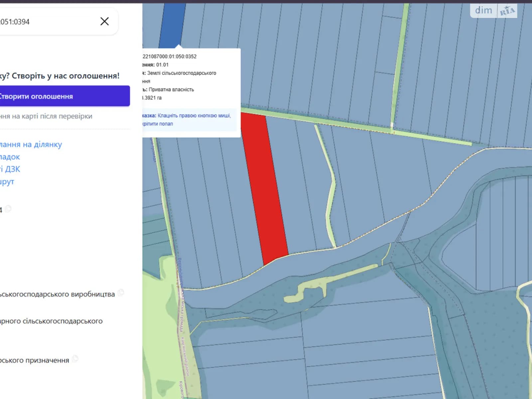Copy the 'ського призначення' value
Viewport: 532px width, 399px height.
pos(75,358)
